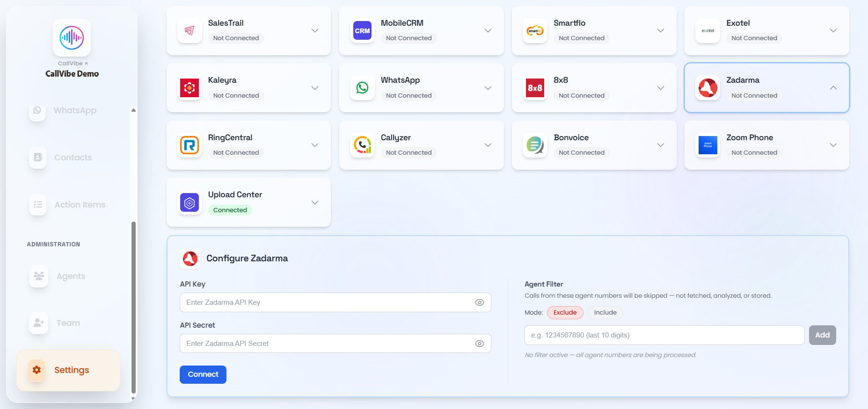Expand the Smartflo integration card
Image resolution: width=868 pixels, height=409 pixels.
(x=661, y=31)
